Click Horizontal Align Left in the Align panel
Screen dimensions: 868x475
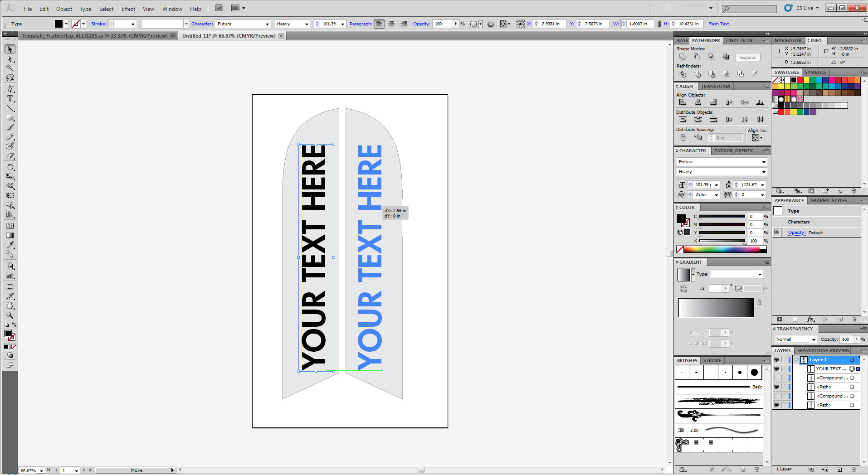point(682,102)
